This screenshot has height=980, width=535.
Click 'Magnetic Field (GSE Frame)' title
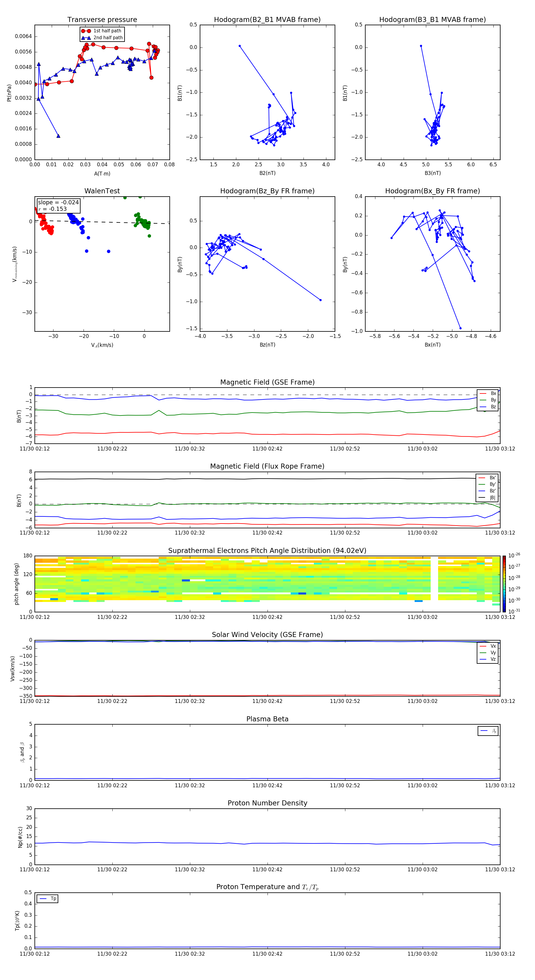click(267, 382)
